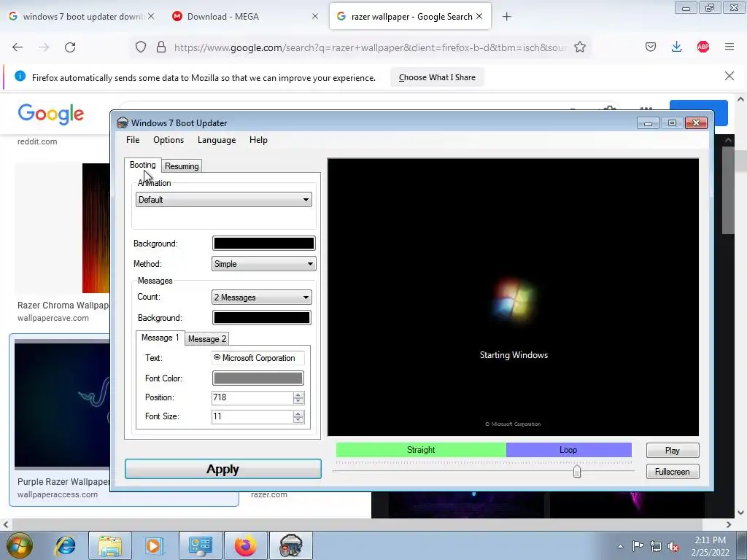Image resolution: width=747 pixels, height=560 pixels.
Task: Launch Internet Explorer from taskbar
Action: [66, 545]
